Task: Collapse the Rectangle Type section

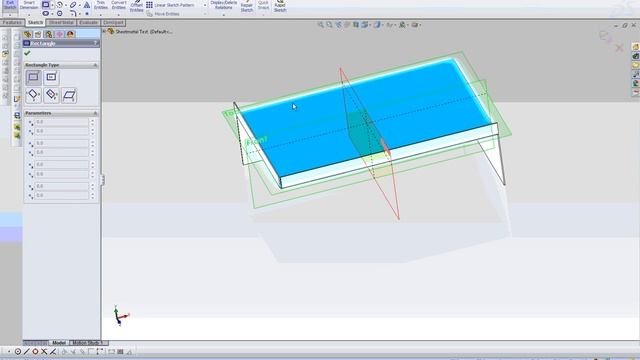Action: (x=95, y=65)
